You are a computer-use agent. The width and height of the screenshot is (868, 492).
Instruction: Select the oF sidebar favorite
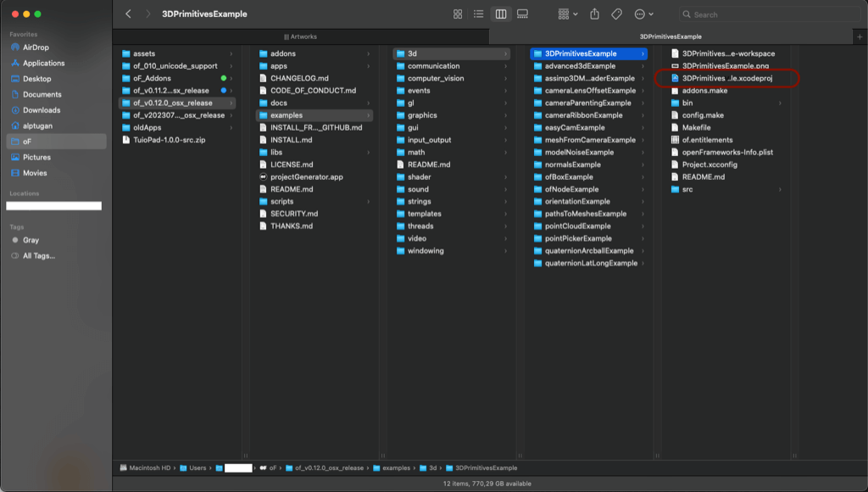pos(57,142)
